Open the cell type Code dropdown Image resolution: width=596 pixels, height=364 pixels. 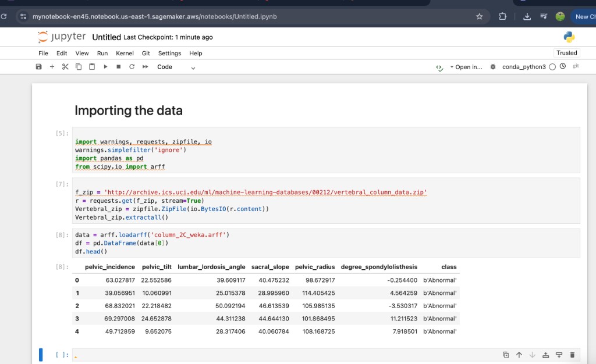[x=176, y=67]
